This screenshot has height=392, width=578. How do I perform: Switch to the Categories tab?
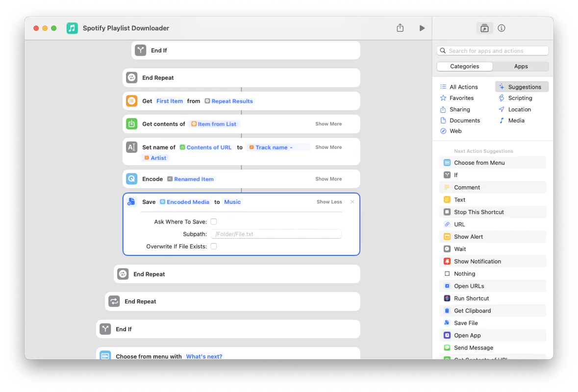(x=464, y=66)
